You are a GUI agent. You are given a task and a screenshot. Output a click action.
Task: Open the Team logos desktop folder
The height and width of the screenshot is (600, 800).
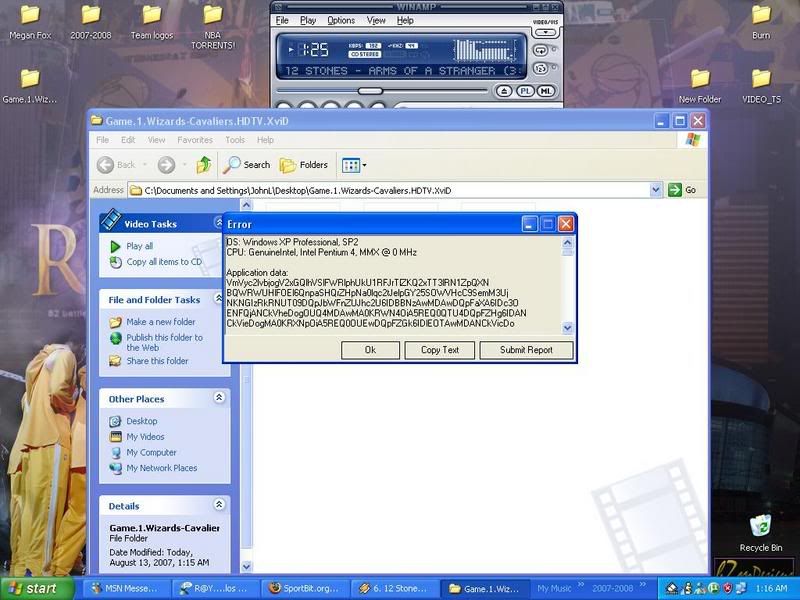152,23
